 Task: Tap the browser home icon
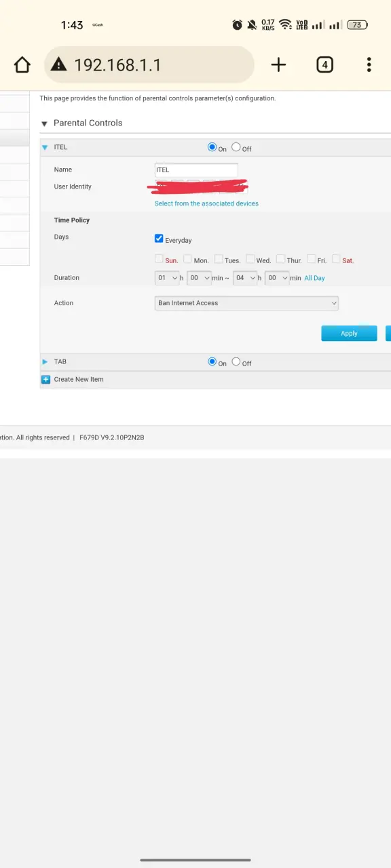point(22,65)
